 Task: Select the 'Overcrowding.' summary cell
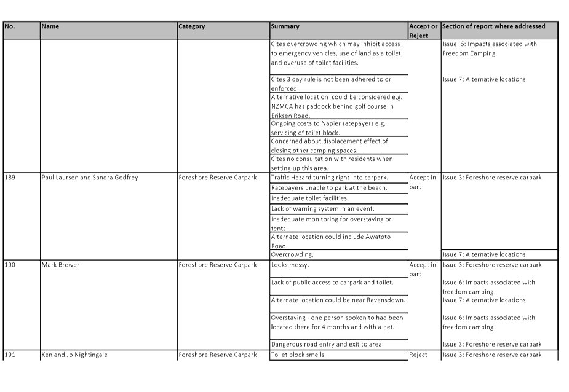[339, 254]
